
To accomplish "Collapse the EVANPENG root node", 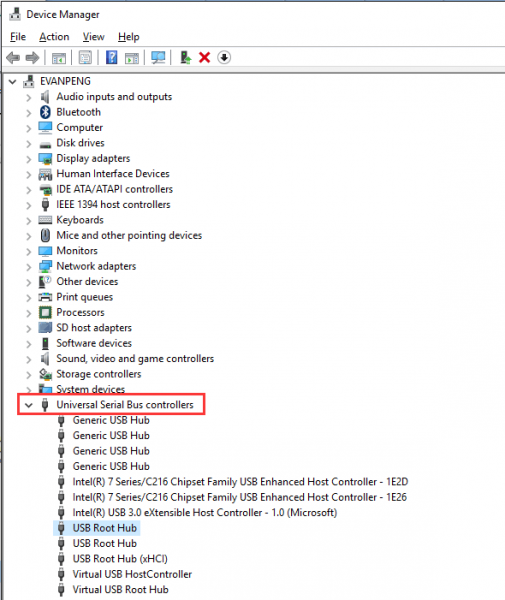I will tap(13, 82).
